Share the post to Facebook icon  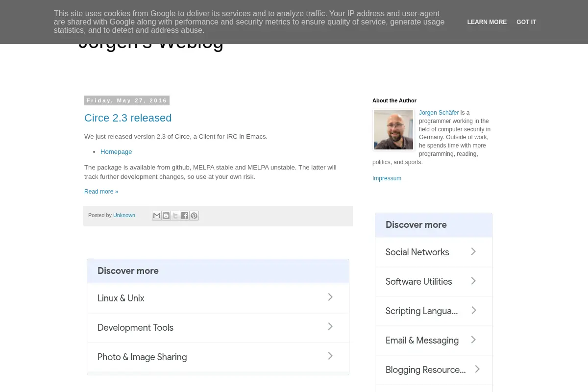pyautogui.click(x=185, y=216)
